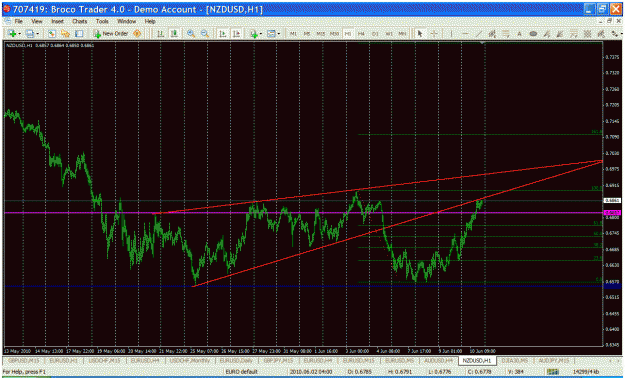Viewport: 625px width, 378px height.
Task: Select the MN timeframe
Action: tap(403, 34)
